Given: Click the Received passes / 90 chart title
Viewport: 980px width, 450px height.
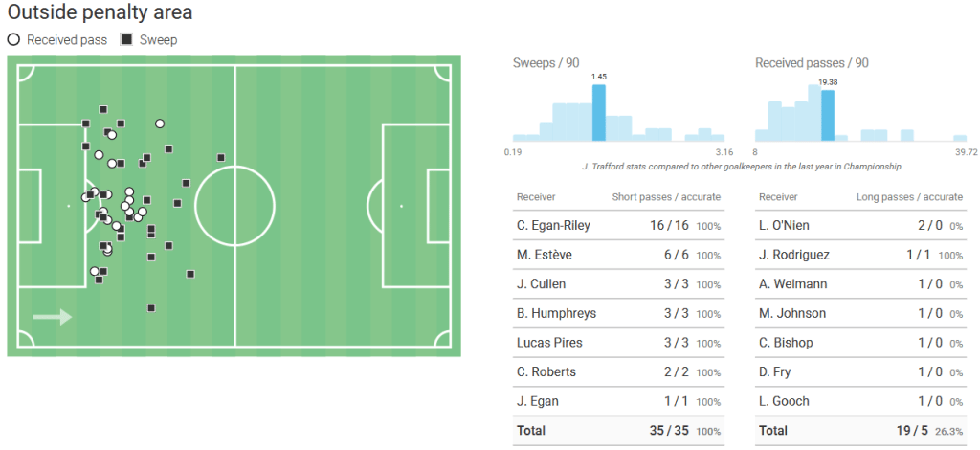Looking at the screenshot, I should coord(812,63).
